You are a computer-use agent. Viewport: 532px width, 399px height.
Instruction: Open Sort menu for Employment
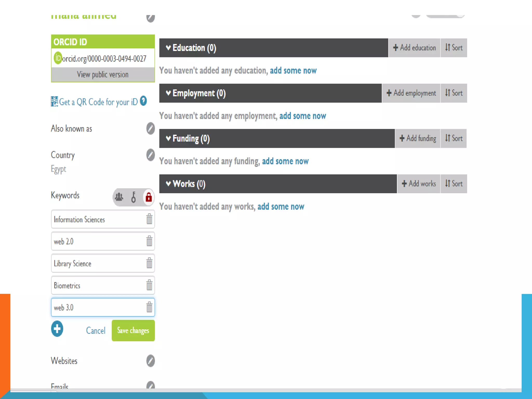pos(454,93)
